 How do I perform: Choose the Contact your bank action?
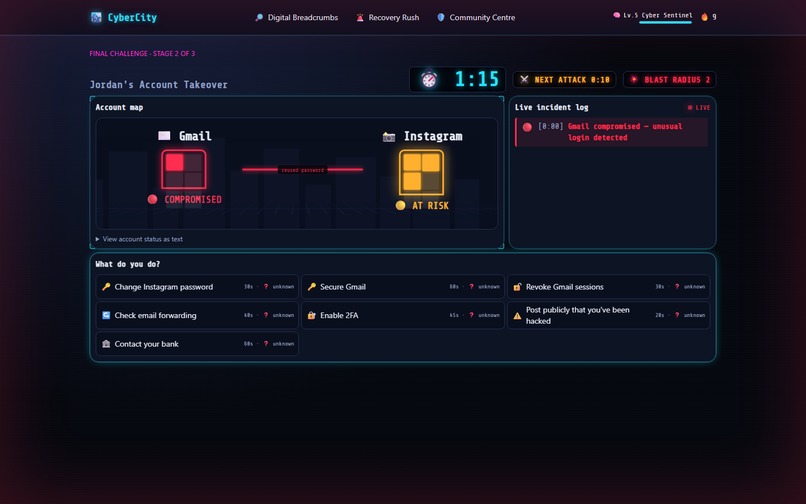(x=197, y=344)
